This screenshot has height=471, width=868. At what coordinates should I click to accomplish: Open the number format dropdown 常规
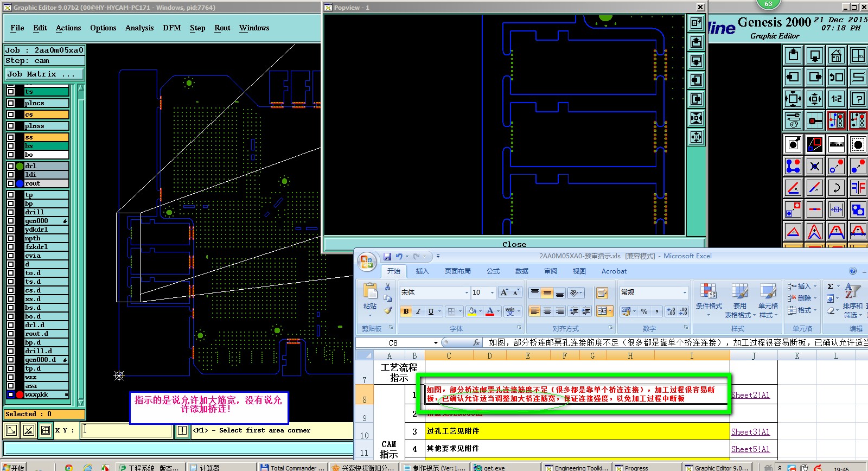click(684, 292)
